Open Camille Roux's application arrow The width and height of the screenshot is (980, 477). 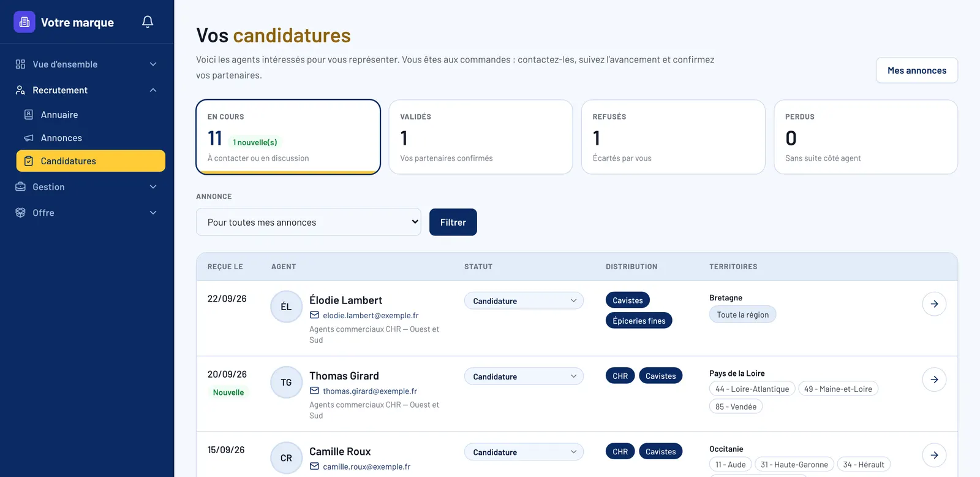pos(934,455)
